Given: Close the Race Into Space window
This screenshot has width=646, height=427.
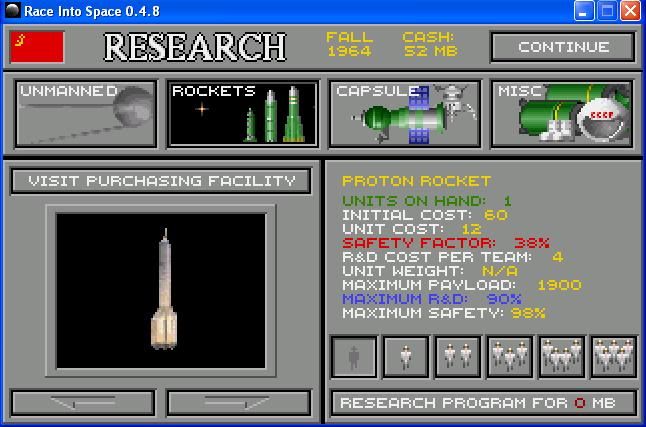Looking at the screenshot, I should pyautogui.click(x=630, y=11).
